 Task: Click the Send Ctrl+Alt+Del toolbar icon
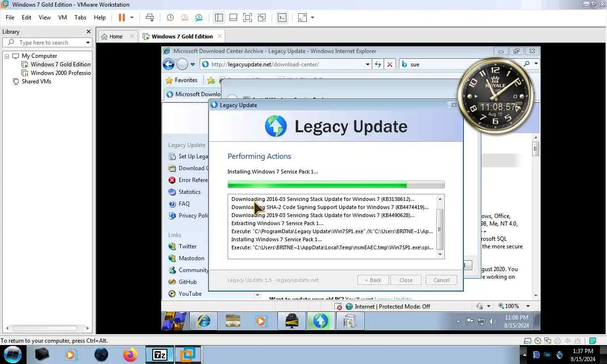(150, 18)
